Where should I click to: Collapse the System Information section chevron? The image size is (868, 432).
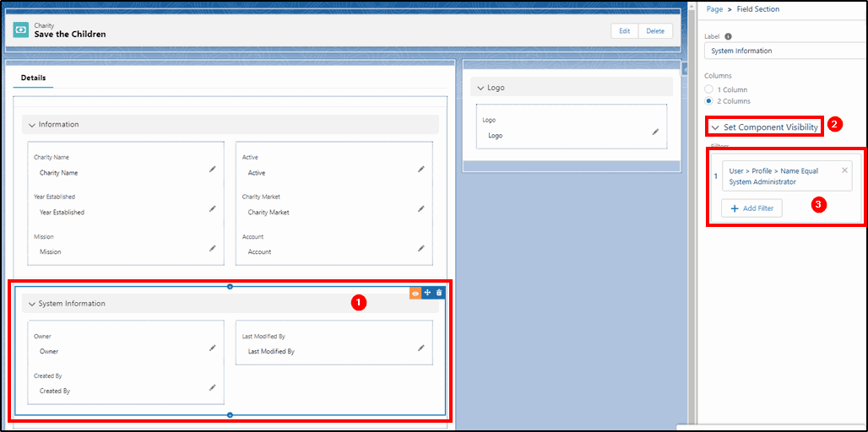[31, 304]
